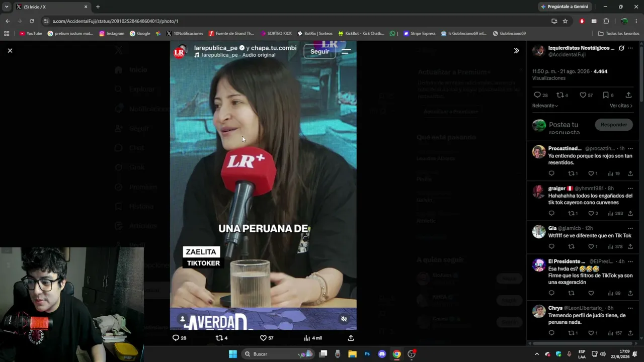644x362 pixels.
Task: Click the taskbar Buscar search box
Action: click(277, 354)
